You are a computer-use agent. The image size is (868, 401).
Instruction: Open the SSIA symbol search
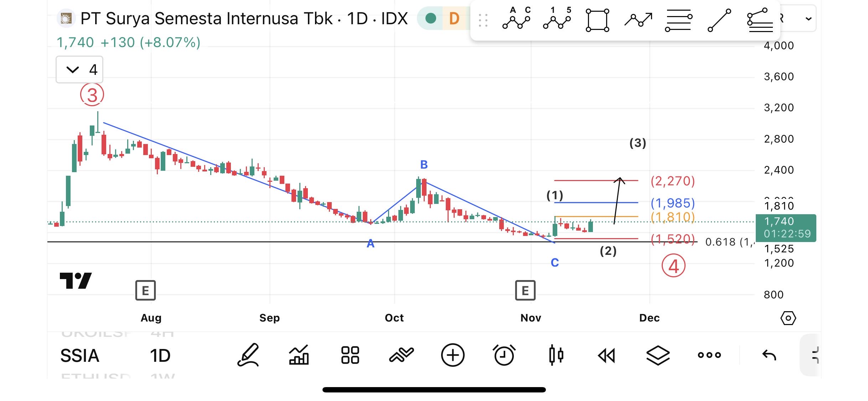[x=80, y=355]
